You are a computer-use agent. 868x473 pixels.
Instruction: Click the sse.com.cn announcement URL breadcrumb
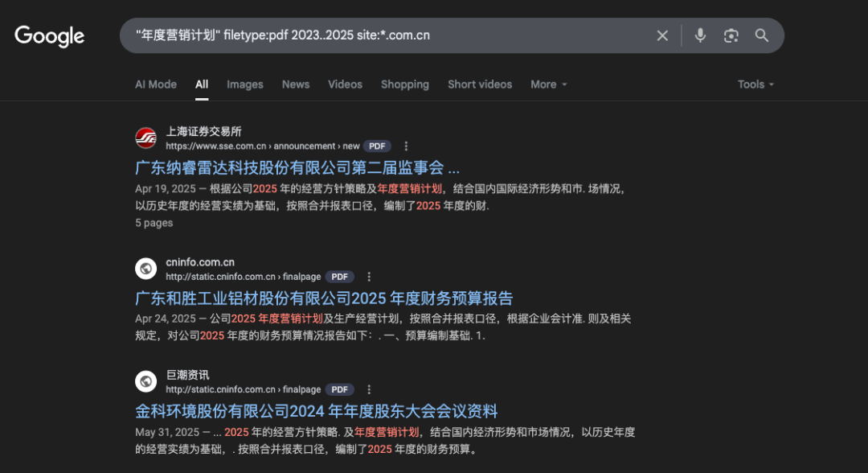(x=262, y=146)
